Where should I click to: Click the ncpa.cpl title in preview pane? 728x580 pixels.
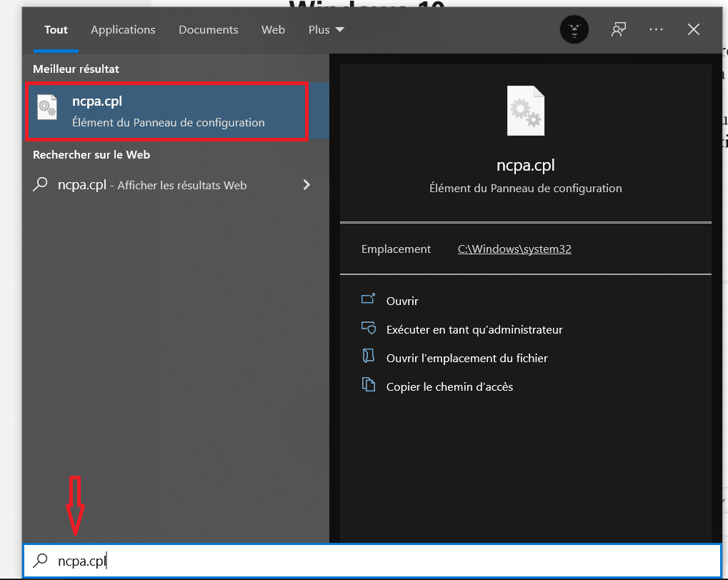click(526, 165)
